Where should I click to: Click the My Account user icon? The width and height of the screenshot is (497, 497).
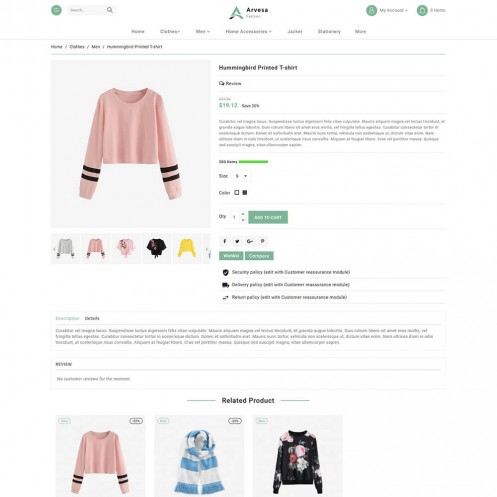tap(371, 10)
